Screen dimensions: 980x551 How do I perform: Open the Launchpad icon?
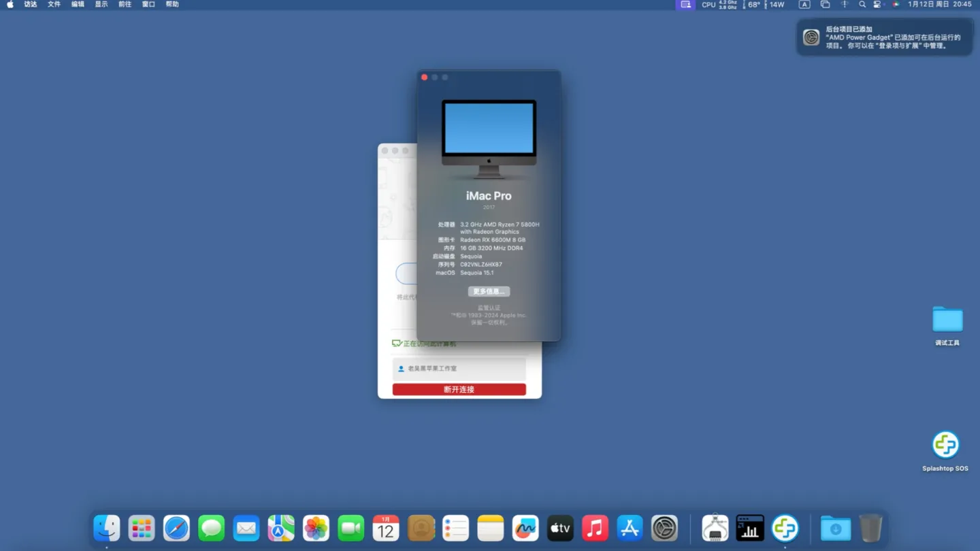(x=142, y=529)
